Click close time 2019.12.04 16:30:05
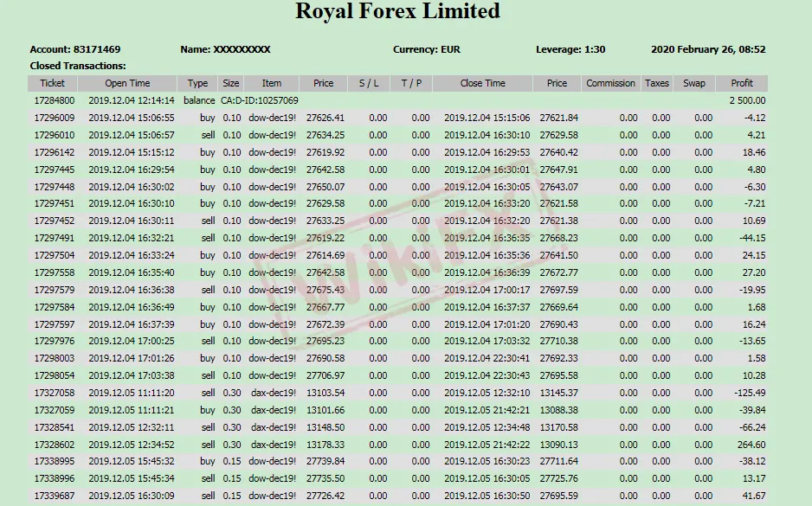The image size is (812, 506). click(x=487, y=187)
